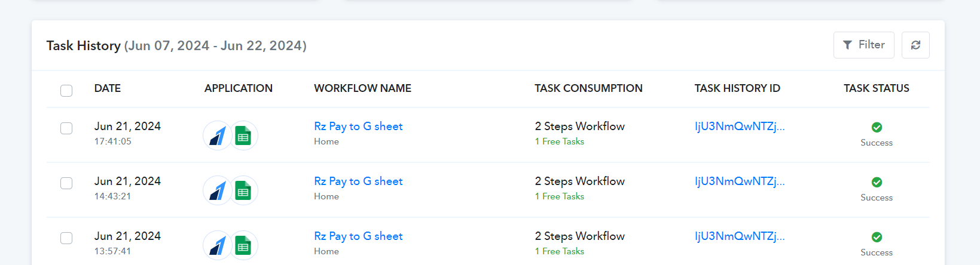Click the Success status icon at 14:43:21
The image size is (980, 265).
(x=877, y=182)
